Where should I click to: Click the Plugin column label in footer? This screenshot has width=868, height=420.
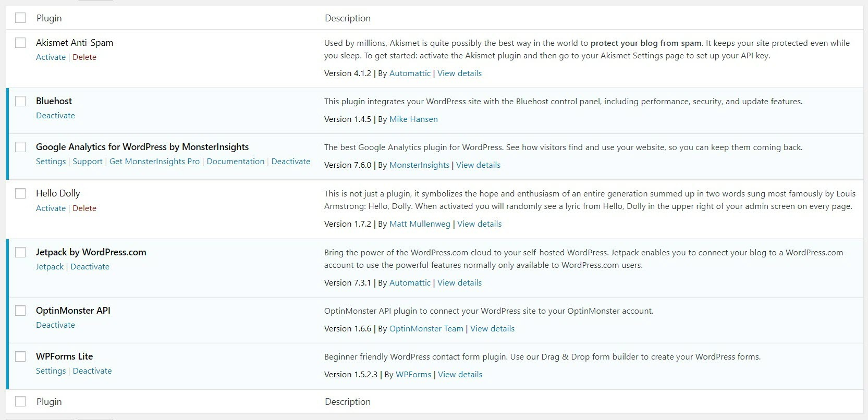pos(49,402)
